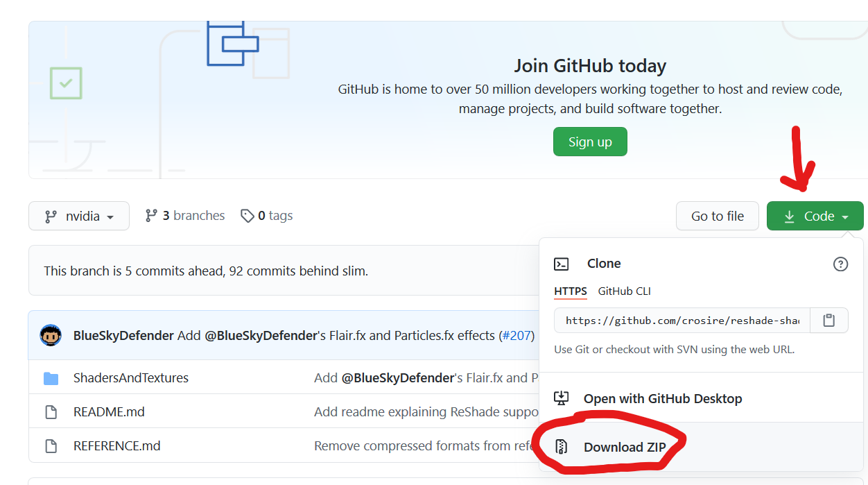Click the git branch icon in nvidia button
This screenshot has height=485, width=868.
(51, 216)
